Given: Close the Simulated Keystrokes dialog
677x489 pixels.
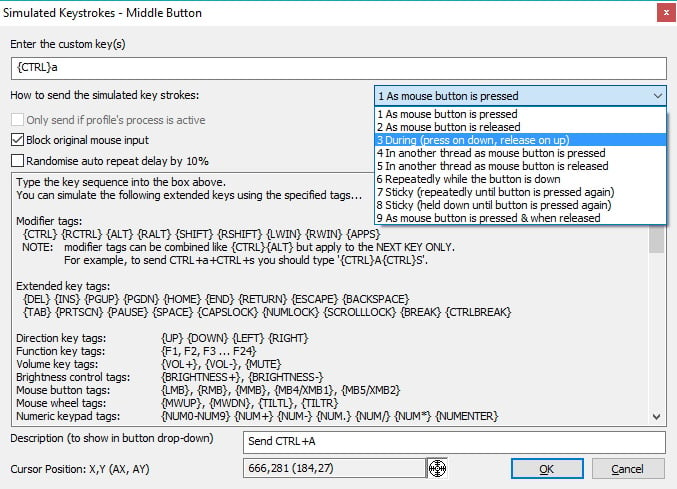Looking at the screenshot, I should (x=662, y=12).
